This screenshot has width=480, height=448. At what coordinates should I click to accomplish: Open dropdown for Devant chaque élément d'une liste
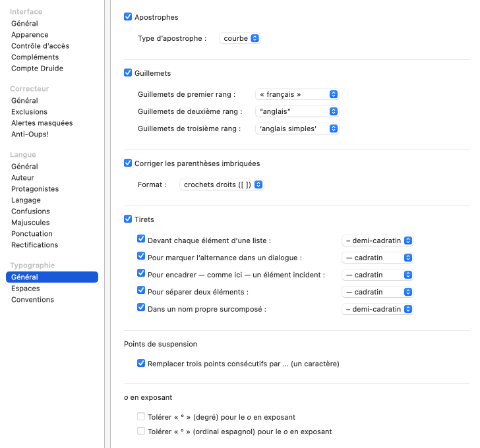(x=377, y=241)
